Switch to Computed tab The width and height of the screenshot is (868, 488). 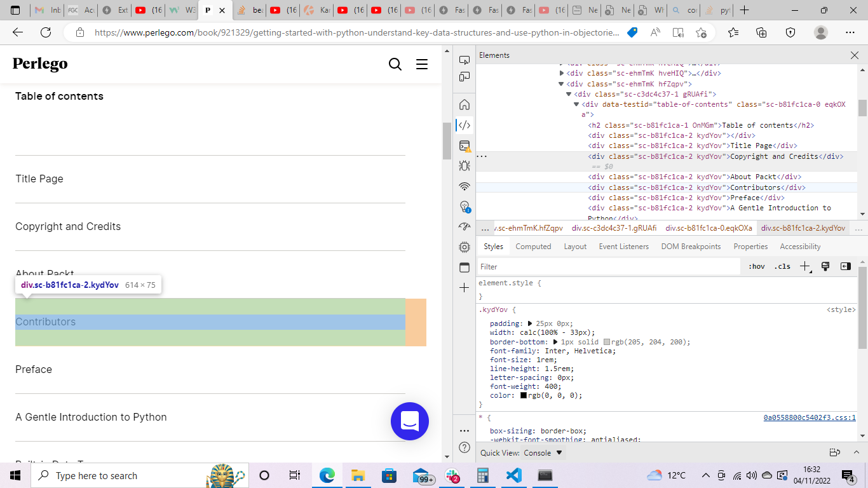[x=533, y=247]
